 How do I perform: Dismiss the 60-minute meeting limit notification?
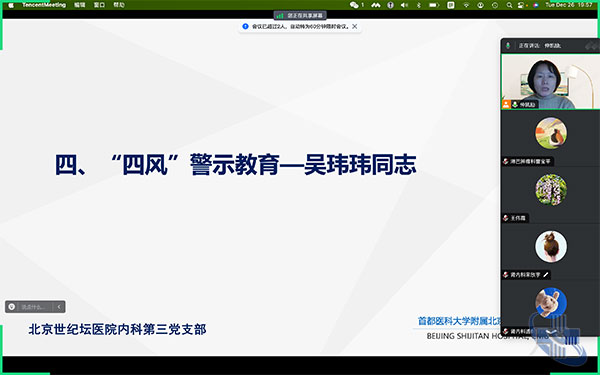355,26
